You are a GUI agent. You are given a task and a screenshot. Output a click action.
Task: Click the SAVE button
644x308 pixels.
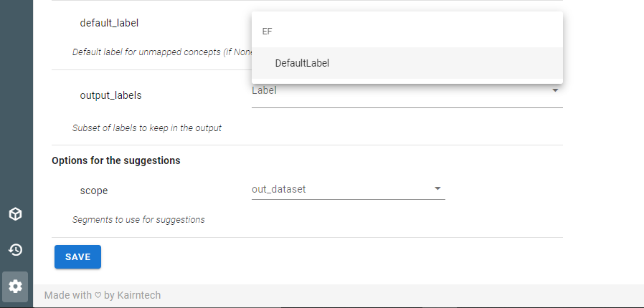click(77, 256)
